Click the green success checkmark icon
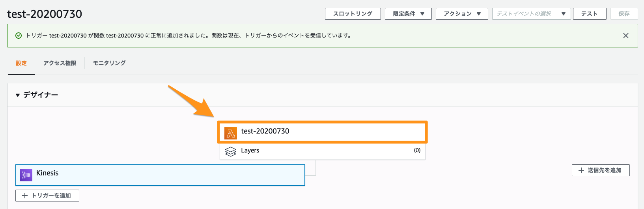The width and height of the screenshot is (644, 209). coord(19,36)
